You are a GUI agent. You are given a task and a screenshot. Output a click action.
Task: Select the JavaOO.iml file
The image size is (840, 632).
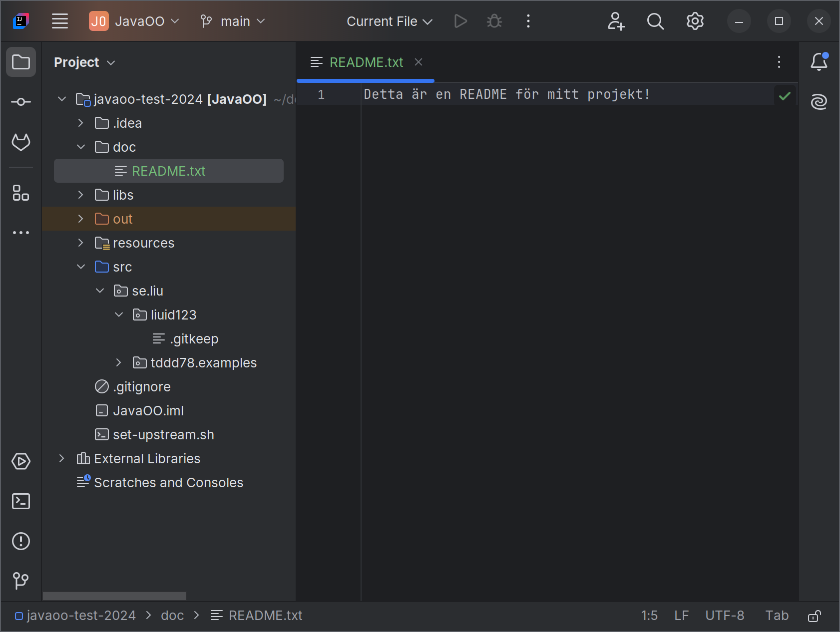pos(139,410)
